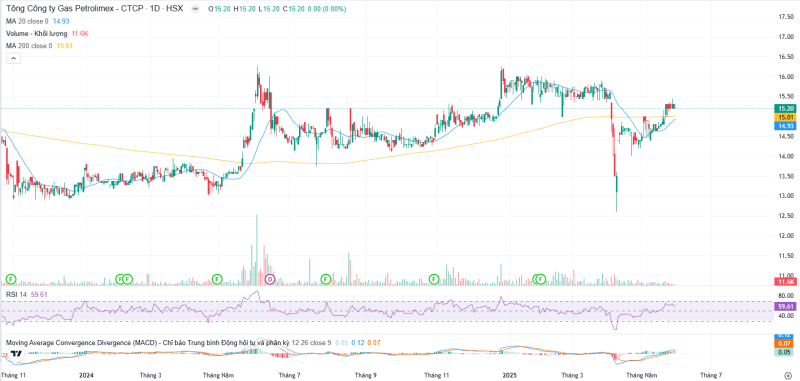Click the gray minus pill beside HSX
Image resolution: width=800 pixels, height=381 pixels.
pos(195,9)
